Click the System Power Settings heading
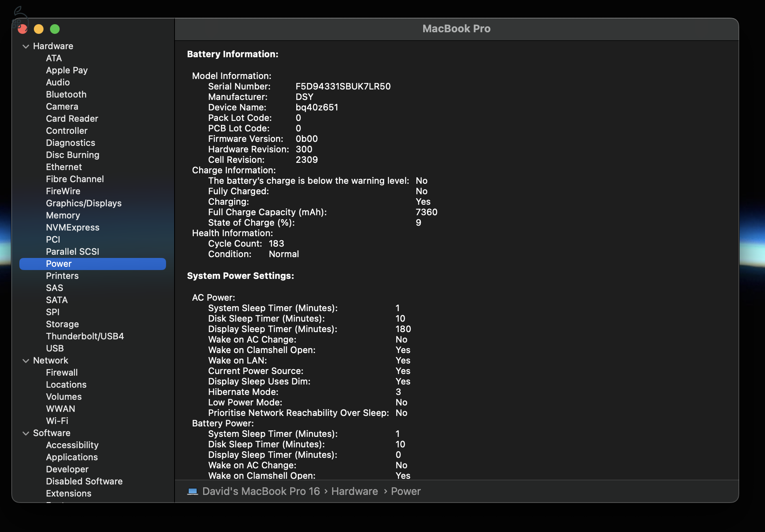The height and width of the screenshot is (532, 765). click(240, 276)
